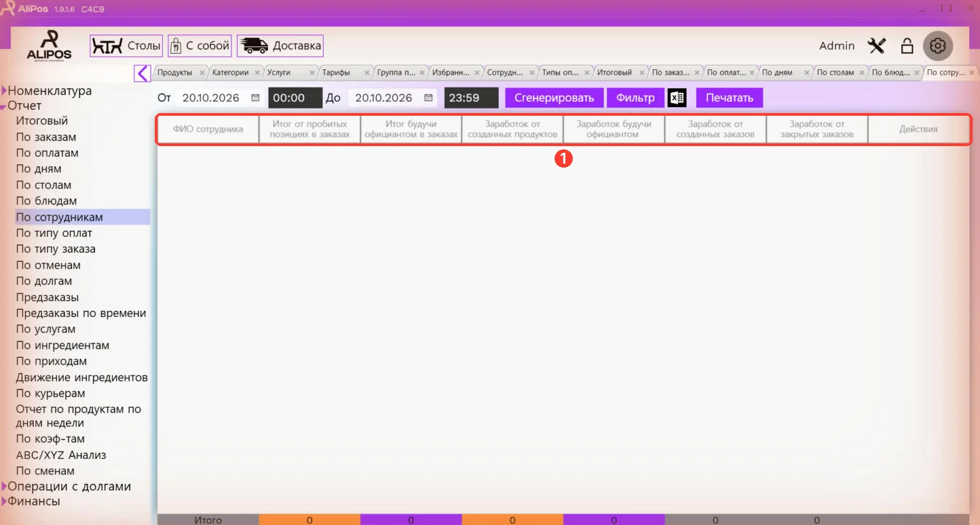Close the Категории tab
The height and width of the screenshot is (525, 980).
click(x=256, y=73)
